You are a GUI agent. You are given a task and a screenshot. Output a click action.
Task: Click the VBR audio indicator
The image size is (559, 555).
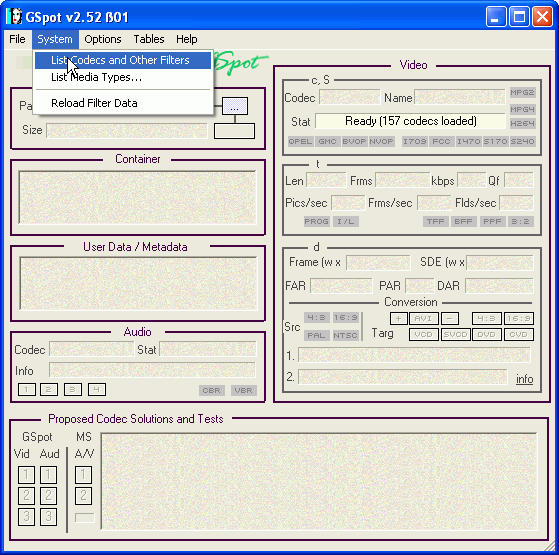click(x=243, y=391)
